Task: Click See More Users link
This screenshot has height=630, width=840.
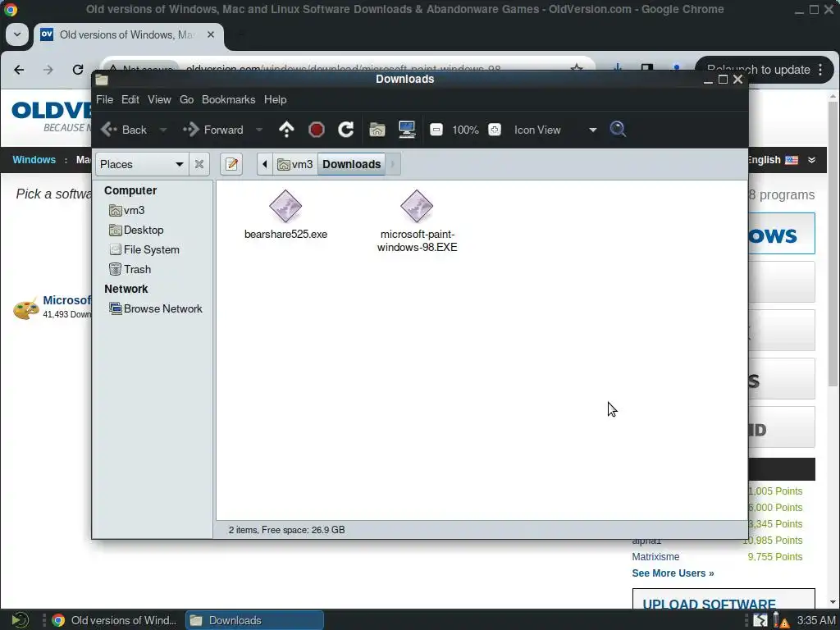Action: coord(673,573)
